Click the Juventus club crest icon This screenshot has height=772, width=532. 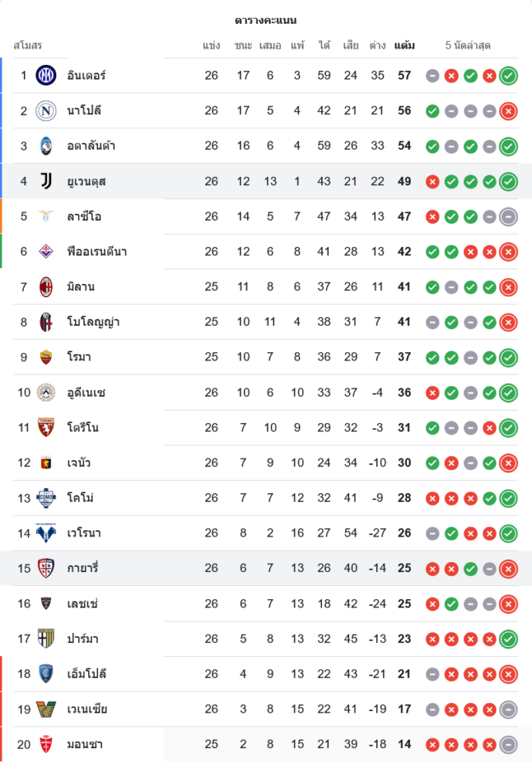(46, 181)
